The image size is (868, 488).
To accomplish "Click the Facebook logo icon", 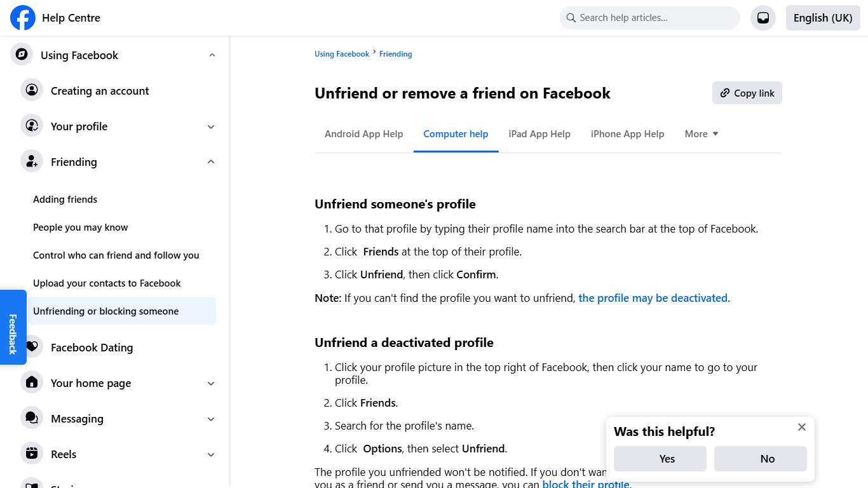I will (22, 18).
